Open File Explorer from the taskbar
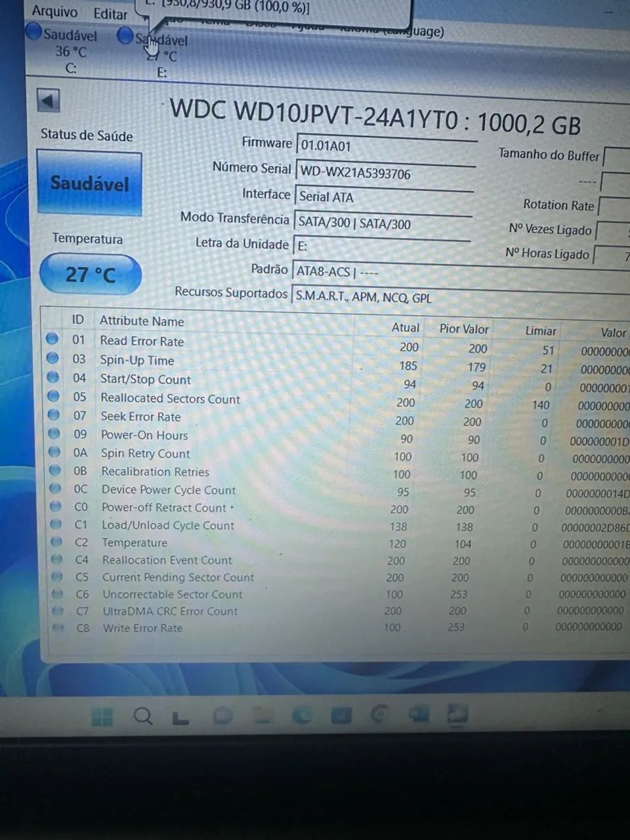 (x=262, y=715)
